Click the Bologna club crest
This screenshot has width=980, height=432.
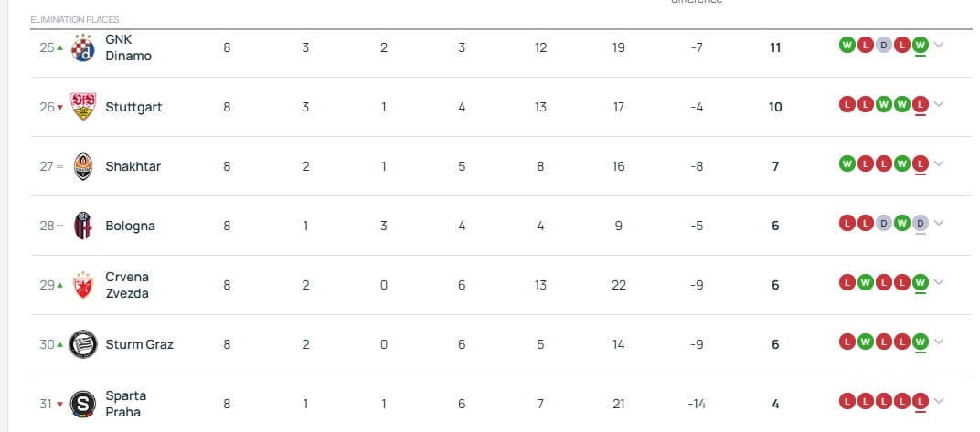coord(82,226)
